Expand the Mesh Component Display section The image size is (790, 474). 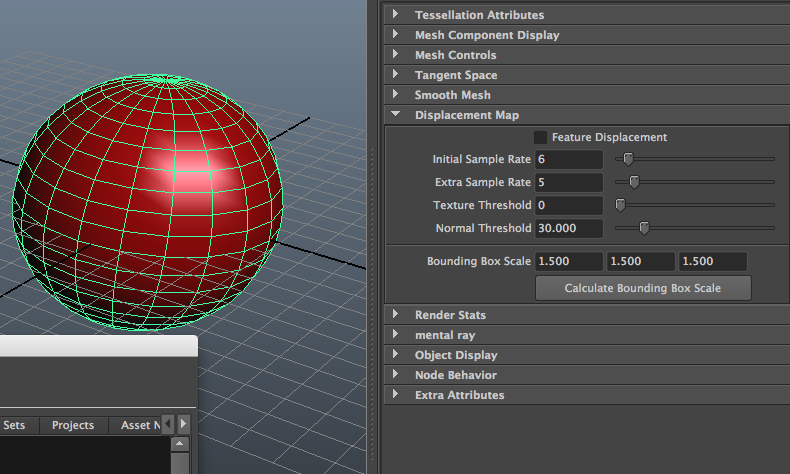587,35
